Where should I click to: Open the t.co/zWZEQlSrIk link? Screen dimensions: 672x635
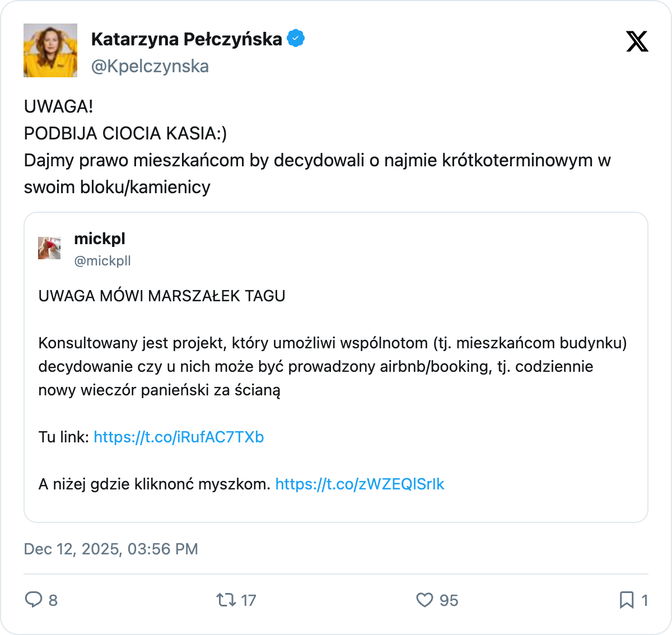click(x=360, y=484)
